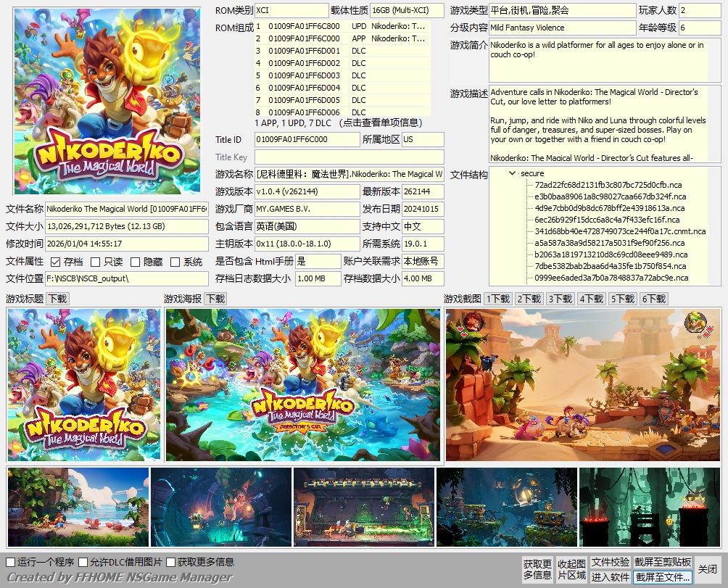Click the '1 APP, 1 UPD, 7 DLC' summary text
The height and width of the screenshot is (588, 728).
coord(293,123)
